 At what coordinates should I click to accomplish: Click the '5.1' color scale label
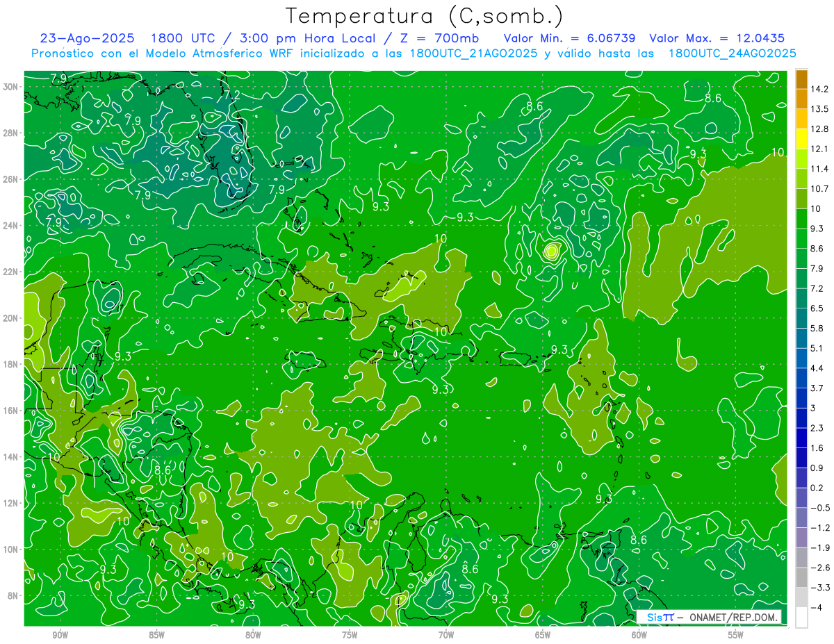[x=817, y=348]
